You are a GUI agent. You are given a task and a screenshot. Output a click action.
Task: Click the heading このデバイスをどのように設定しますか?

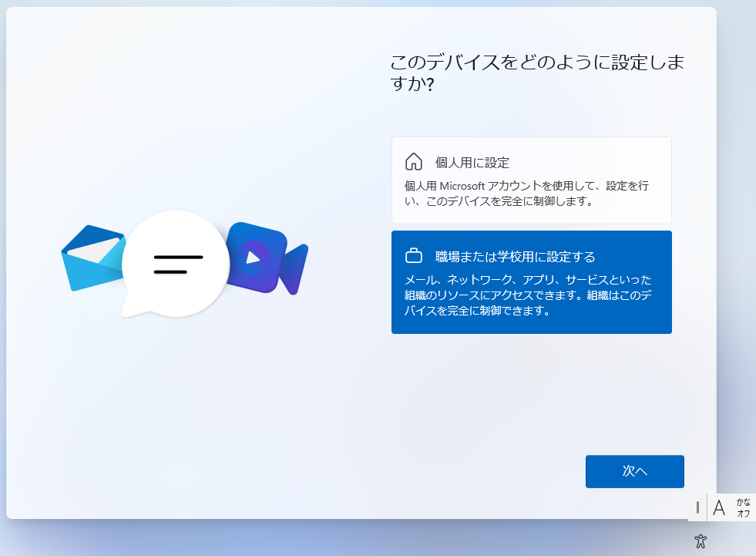pyautogui.click(x=536, y=72)
